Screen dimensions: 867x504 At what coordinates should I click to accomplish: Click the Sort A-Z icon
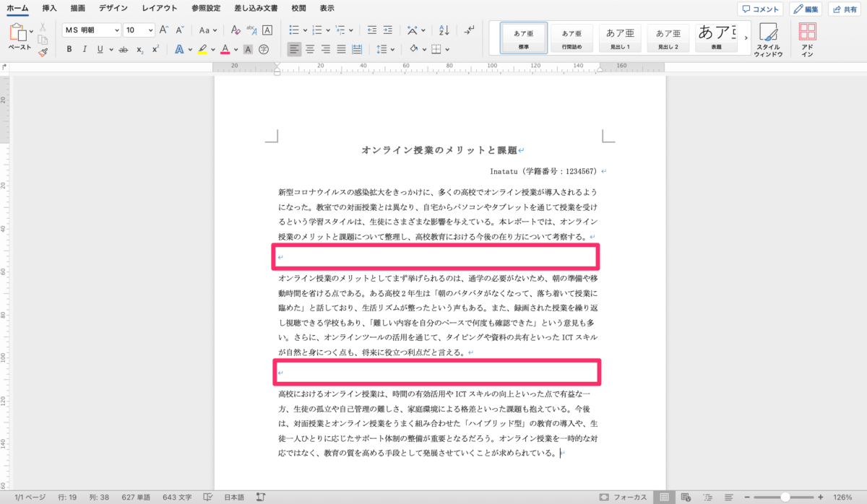coord(444,30)
